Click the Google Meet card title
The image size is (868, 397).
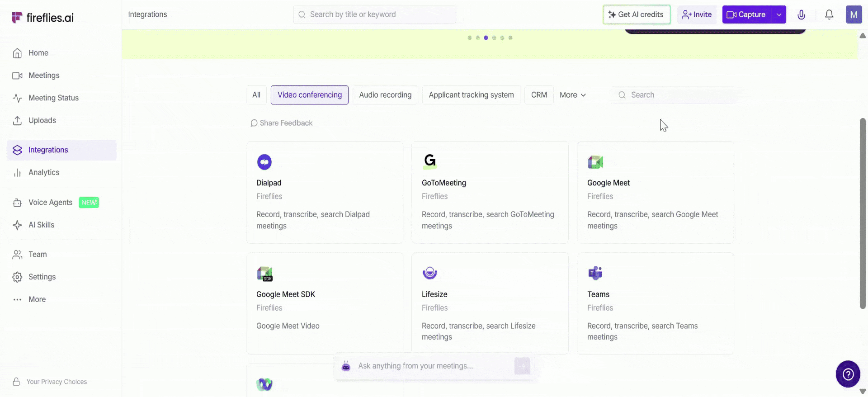(609, 183)
